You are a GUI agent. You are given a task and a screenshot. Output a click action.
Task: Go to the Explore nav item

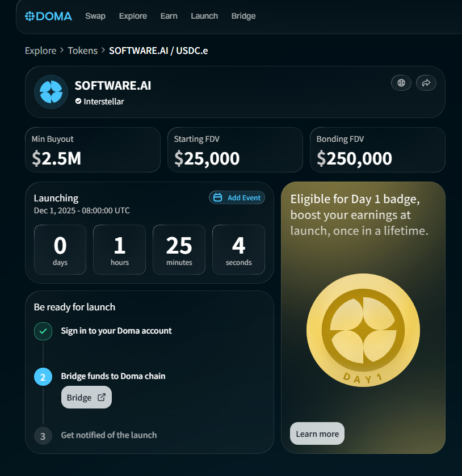pos(133,16)
